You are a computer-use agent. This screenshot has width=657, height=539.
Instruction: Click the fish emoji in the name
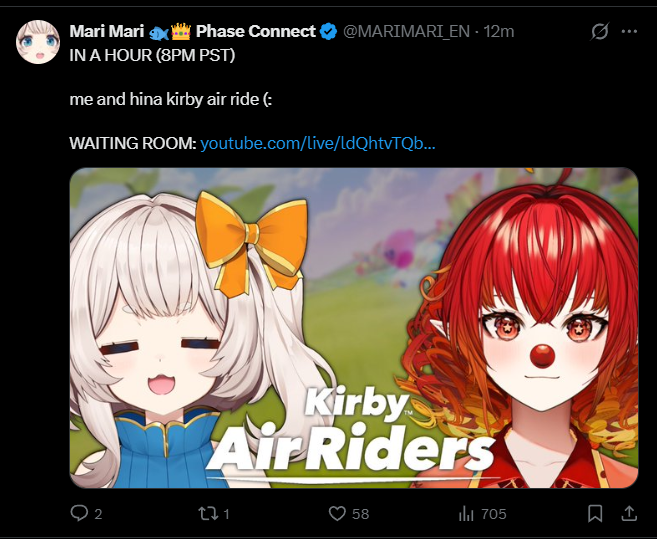[159, 32]
